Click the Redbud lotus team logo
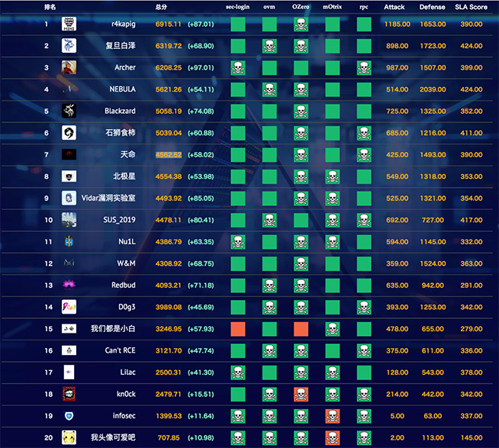 coord(69,285)
